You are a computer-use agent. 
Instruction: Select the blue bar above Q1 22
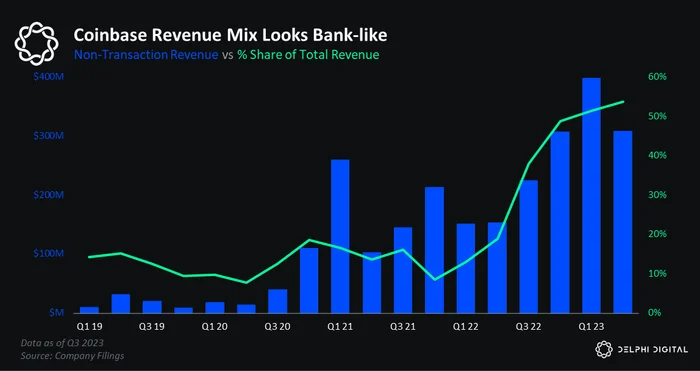(x=466, y=268)
